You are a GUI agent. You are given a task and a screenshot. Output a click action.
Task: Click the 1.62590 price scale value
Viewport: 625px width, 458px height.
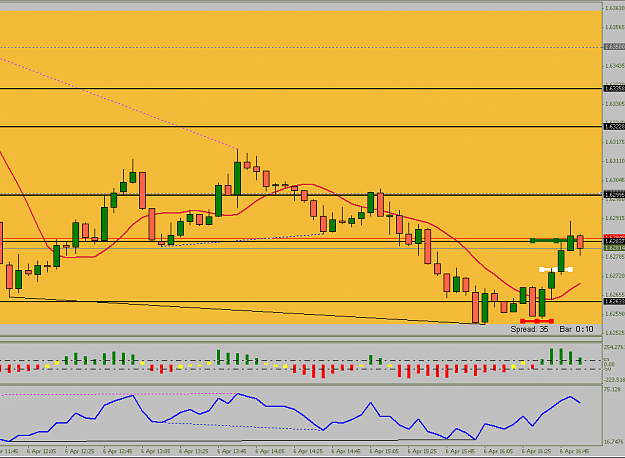615,314
